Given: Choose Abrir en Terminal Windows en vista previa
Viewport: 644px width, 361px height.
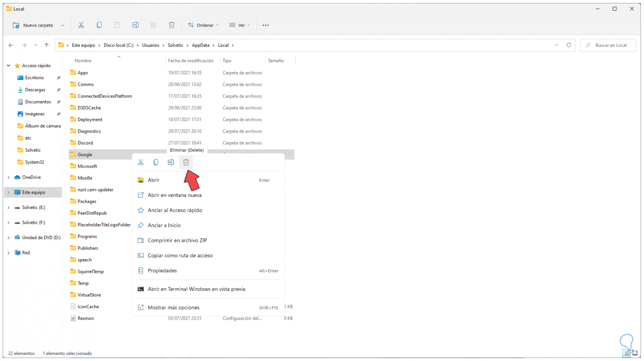Looking at the screenshot, I should pyautogui.click(x=208, y=289).
